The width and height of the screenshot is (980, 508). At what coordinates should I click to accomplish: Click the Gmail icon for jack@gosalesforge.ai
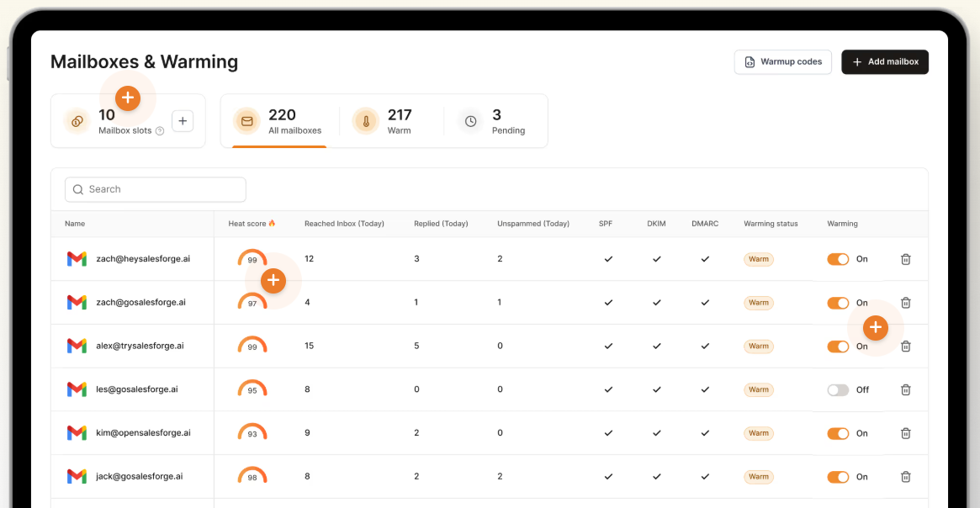(77, 476)
